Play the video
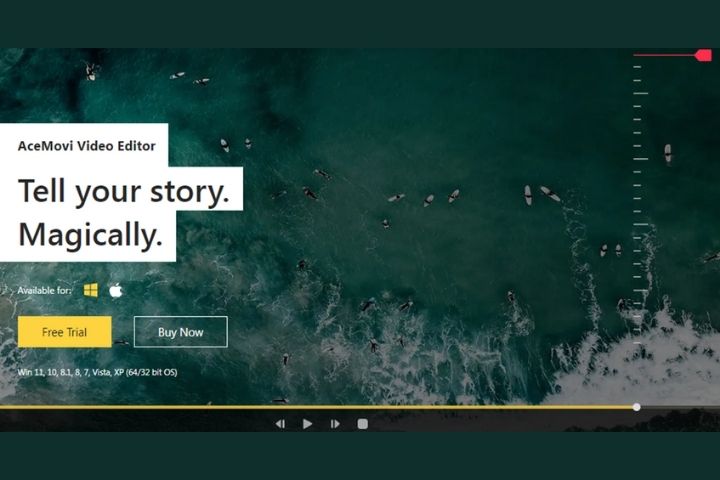This screenshot has height=480, width=720. coord(308,424)
